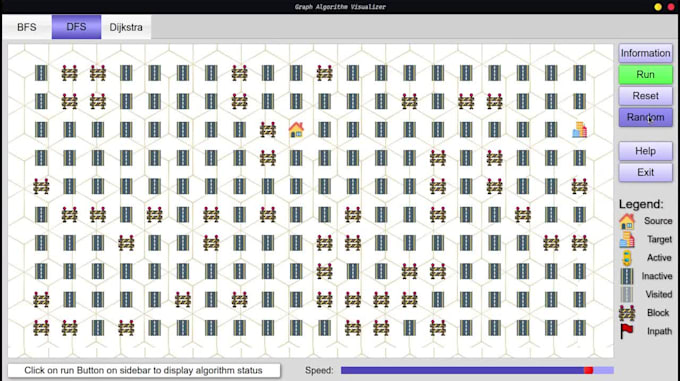Generate a random grid with Random button
The image size is (680, 381).
(645, 117)
